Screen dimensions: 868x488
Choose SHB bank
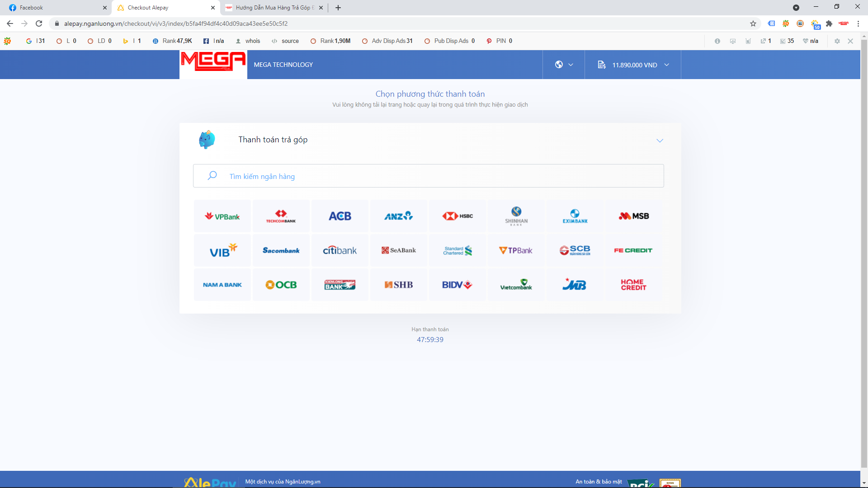coord(399,285)
